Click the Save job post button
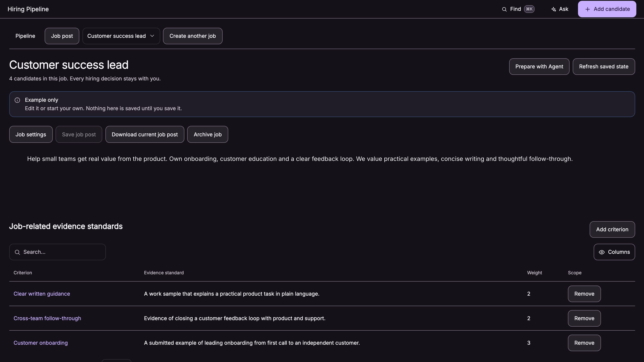 [79, 134]
